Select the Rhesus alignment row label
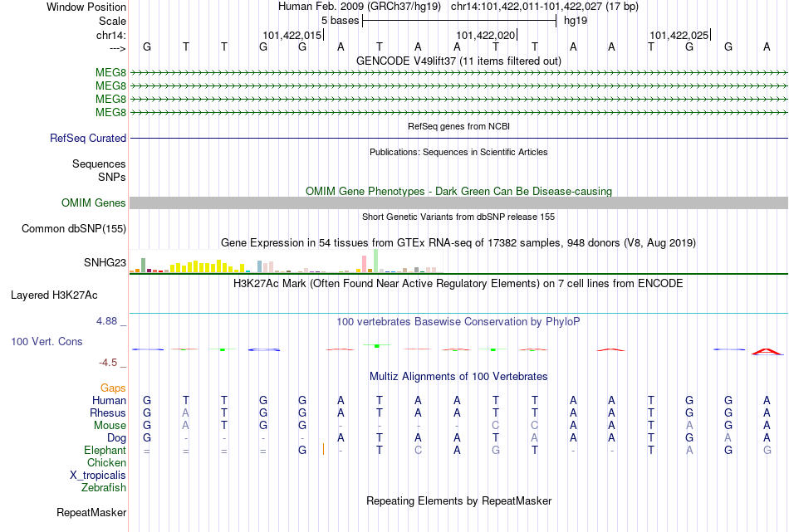This screenshot has height=532, width=789. [x=108, y=412]
